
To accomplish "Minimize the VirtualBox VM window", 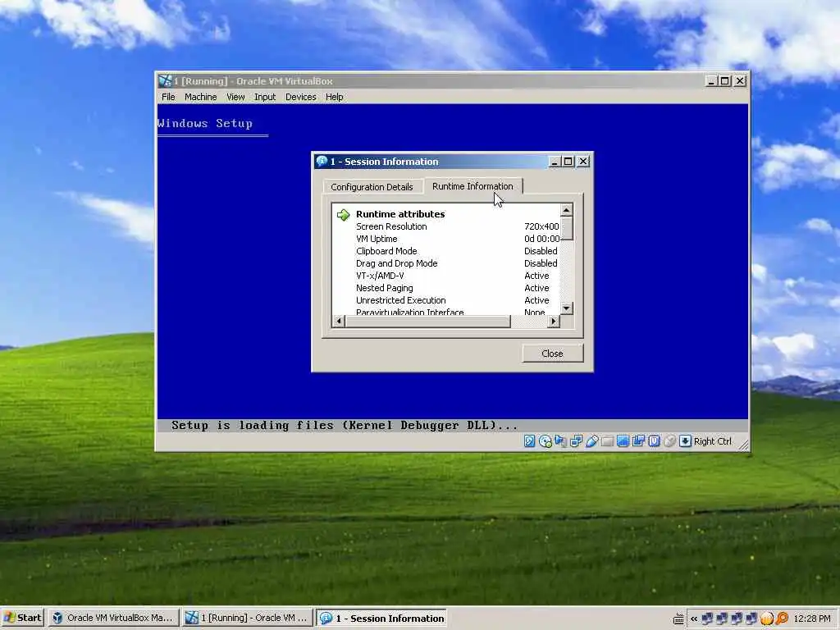I will 711,81.
